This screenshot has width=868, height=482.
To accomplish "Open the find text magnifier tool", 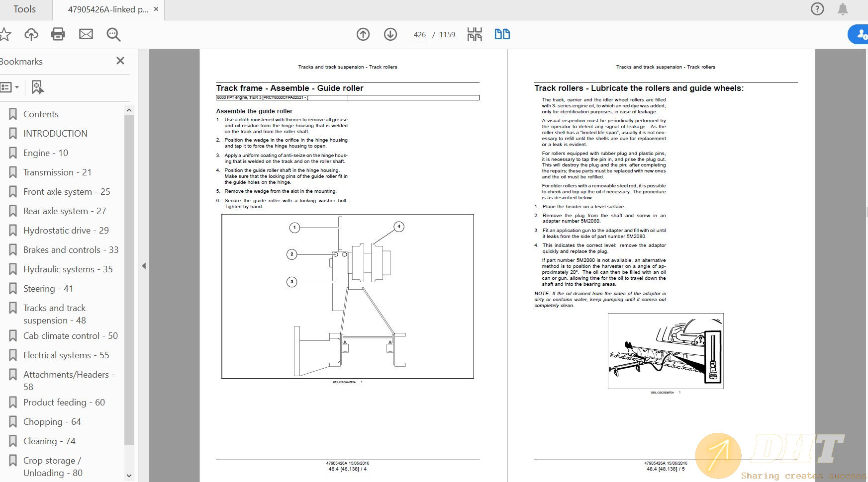I will pos(113,34).
